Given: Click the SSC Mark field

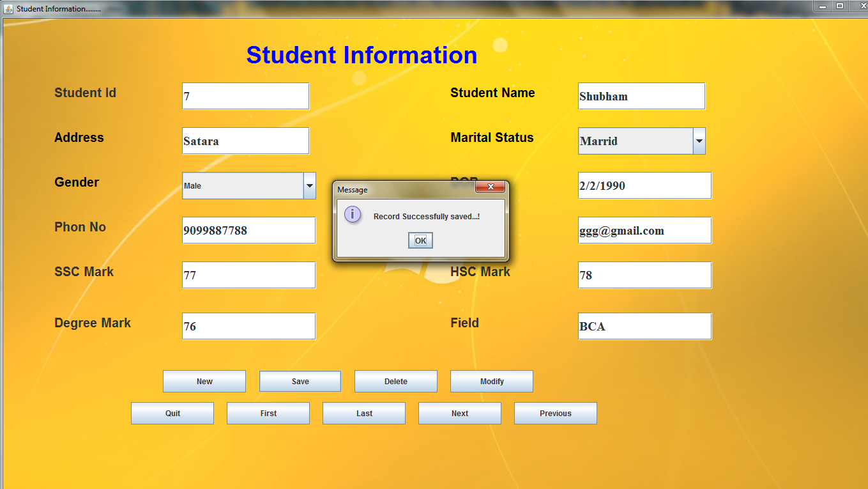Looking at the screenshot, I should pos(249,275).
